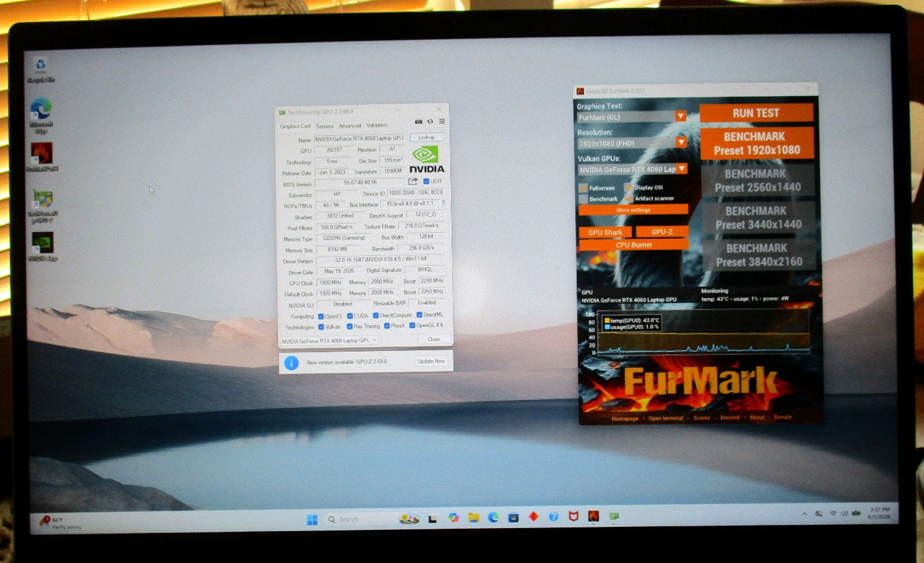The height and width of the screenshot is (563, 924).
Task: Start Benchmark Preset 3440x1440
Action: pyautogui.click(x=758, y=218)
